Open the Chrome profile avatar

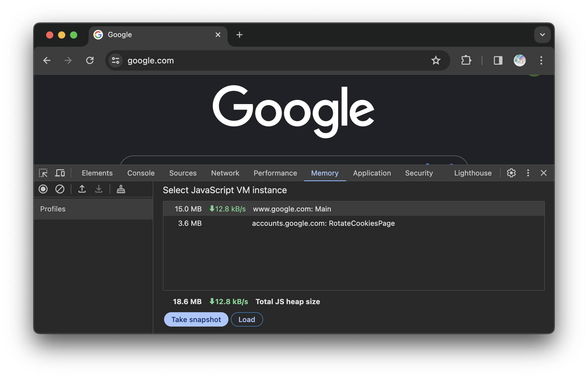click(x=520, y=60)
